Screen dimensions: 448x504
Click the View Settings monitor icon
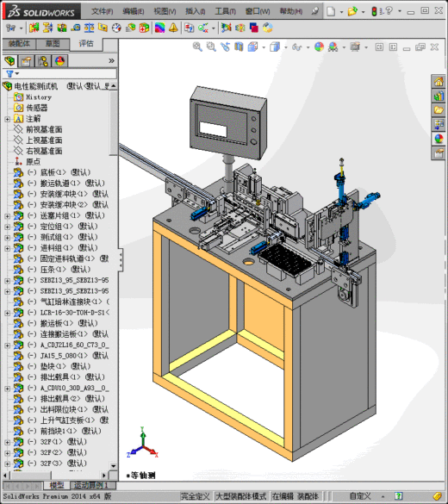click(355, 47)
